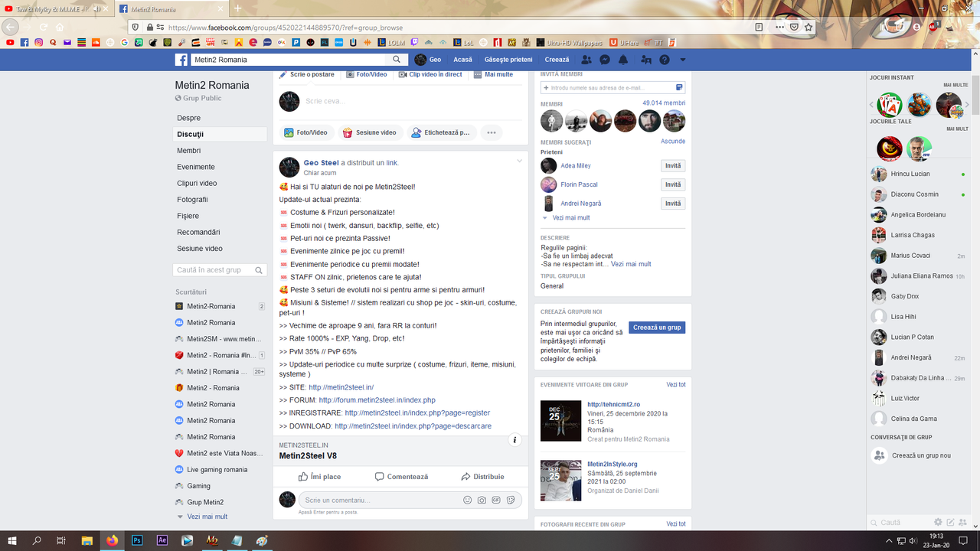Click Comentează under the post
Image resolution: width=980 pixels, height=551 pixels.
401,477
